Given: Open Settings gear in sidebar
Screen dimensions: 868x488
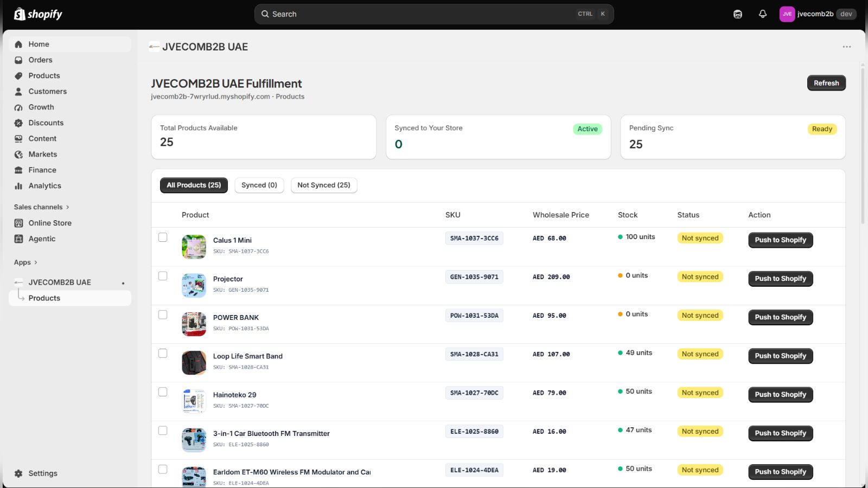Looking at the screenshot, I should point(18,473).
